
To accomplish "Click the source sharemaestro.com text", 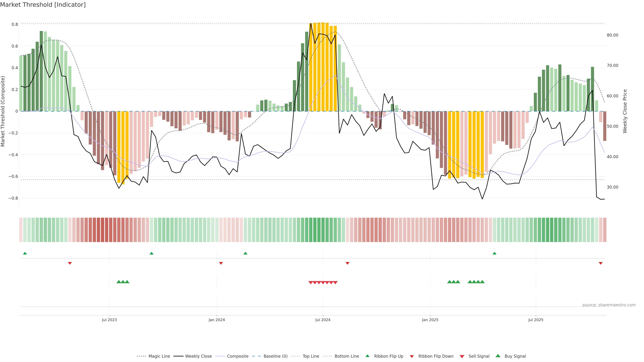I will pos(609,305).
